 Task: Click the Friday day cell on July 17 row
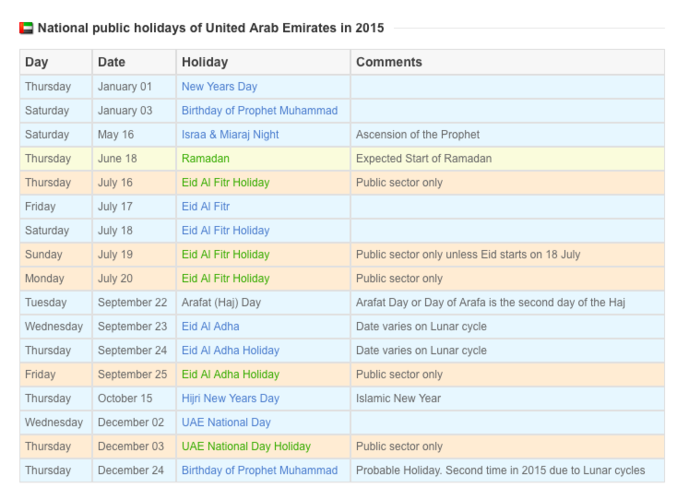click(x=56, y=206)
